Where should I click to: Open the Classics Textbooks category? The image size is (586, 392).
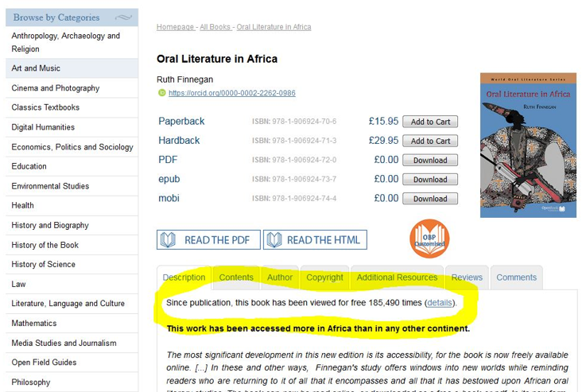pos(72,107)
